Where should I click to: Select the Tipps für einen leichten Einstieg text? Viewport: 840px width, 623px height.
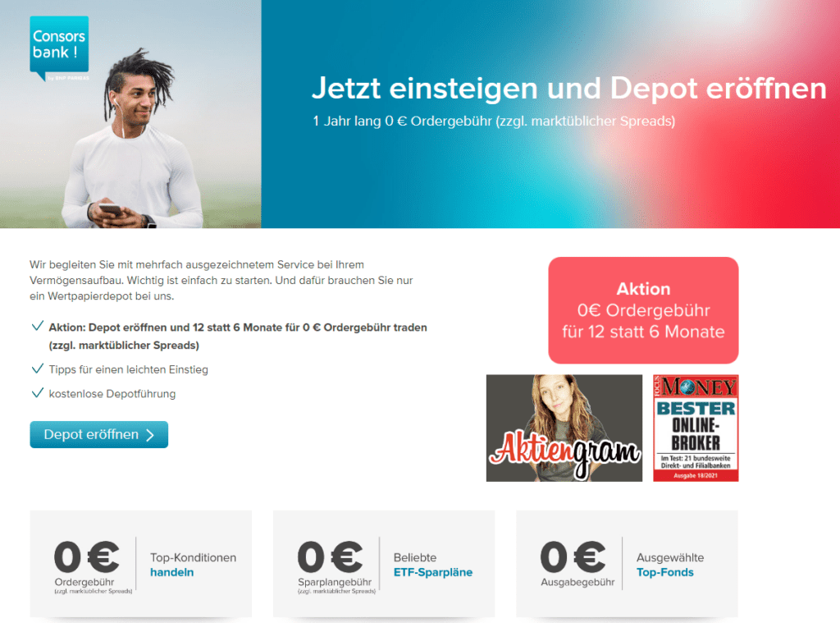click(128, 369)
